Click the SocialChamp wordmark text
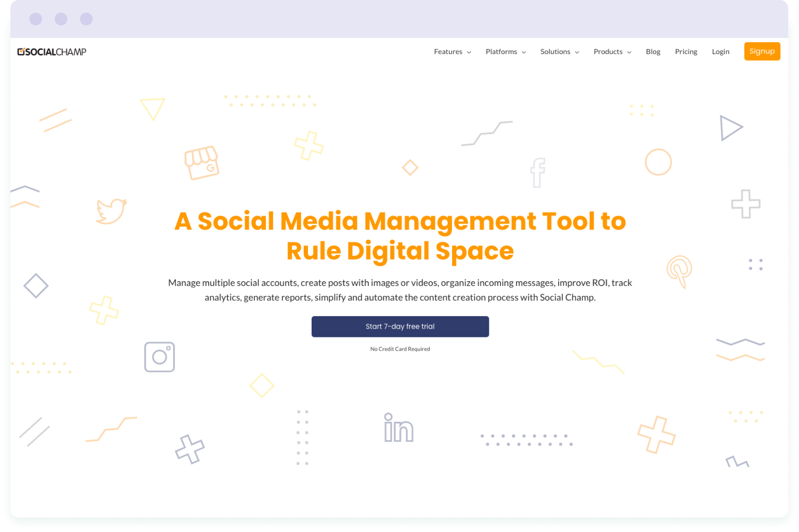Viewport: 799px width, 532px height. pyautogui.click(x=57, y=51)
